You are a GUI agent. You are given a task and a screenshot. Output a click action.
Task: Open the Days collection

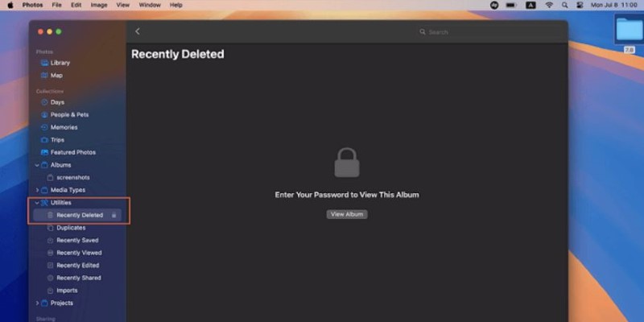(x=52, y=102)
